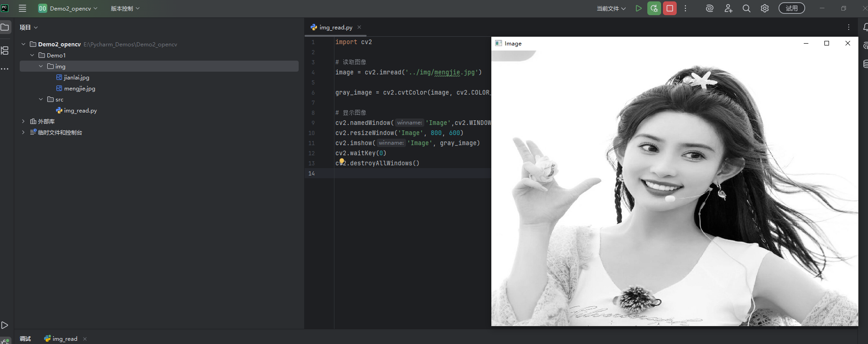The width and height of the screenshot is (868, 344).
Task: Open editor tab options vertical dots
Action: (x=849, y=27)
